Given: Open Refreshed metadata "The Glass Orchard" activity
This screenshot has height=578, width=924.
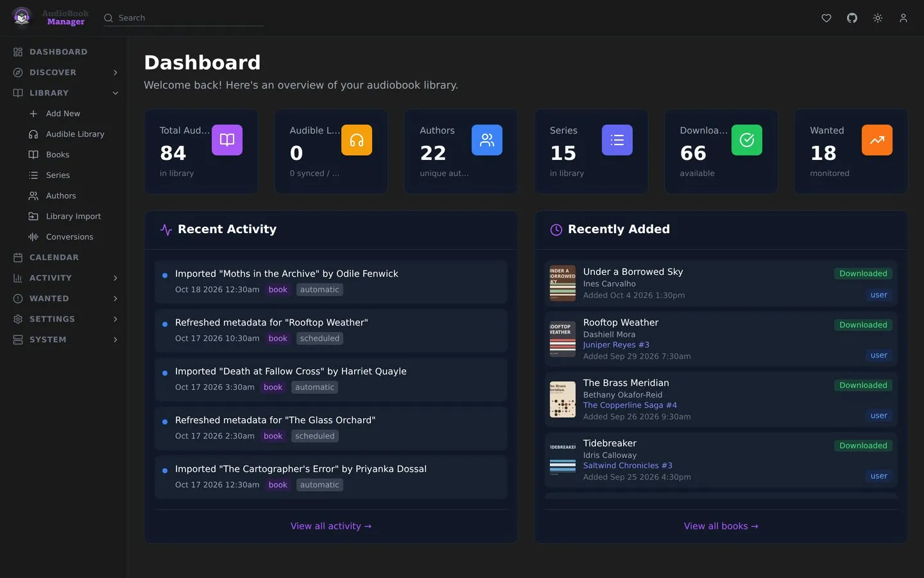Looking at the screenshot, I should pos(331,428).
